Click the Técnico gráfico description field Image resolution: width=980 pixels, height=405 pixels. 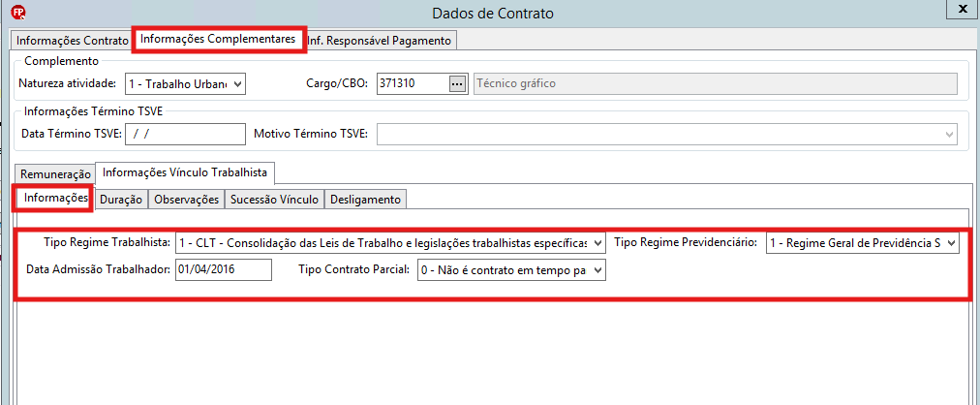(715, 83)
